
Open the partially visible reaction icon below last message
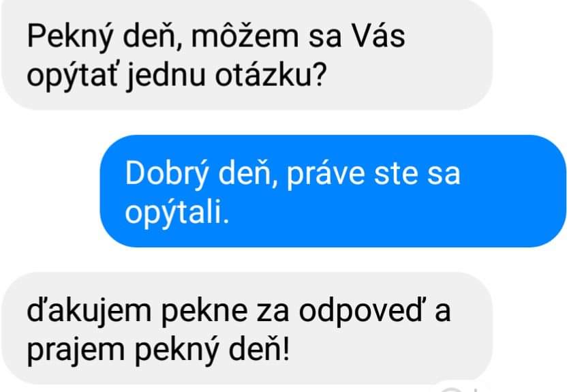point(452,390)
